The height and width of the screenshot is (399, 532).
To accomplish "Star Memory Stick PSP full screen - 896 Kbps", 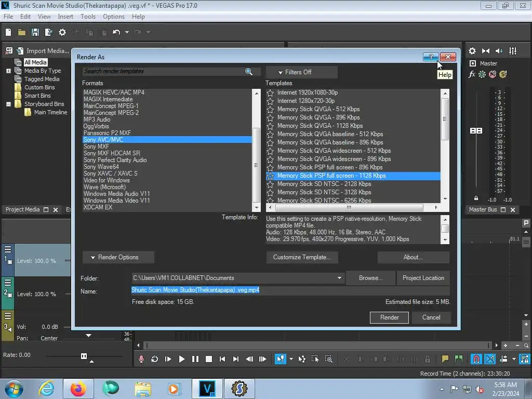I will (x=270, y=168).
